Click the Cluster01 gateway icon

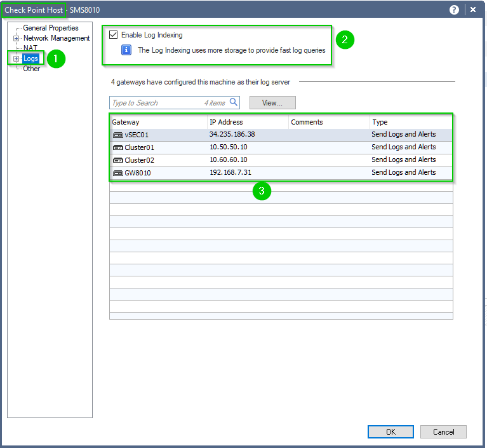tap(117, 147)
